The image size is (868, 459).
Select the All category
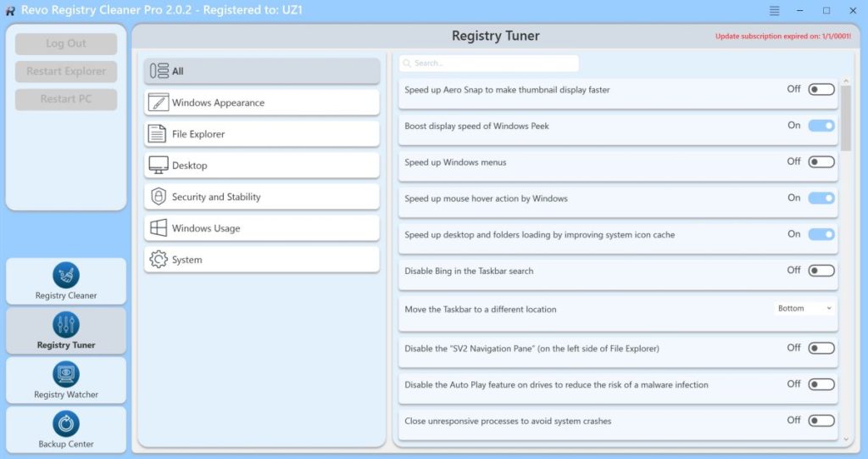tap(262, 71)
